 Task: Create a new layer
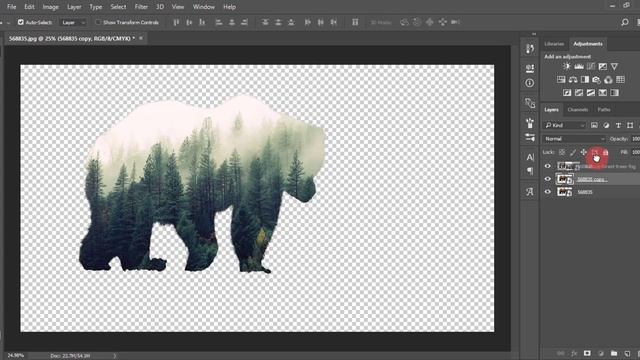click(x=627, y=353)
